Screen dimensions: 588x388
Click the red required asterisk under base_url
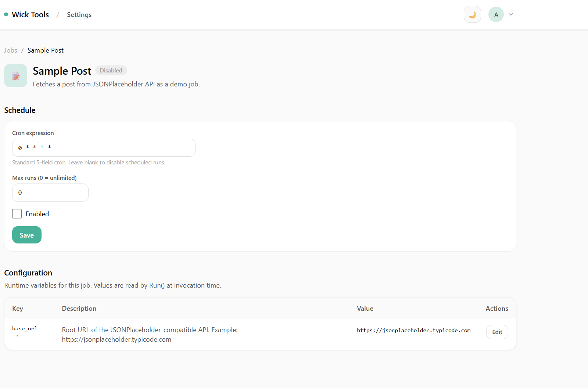(17, 336)
